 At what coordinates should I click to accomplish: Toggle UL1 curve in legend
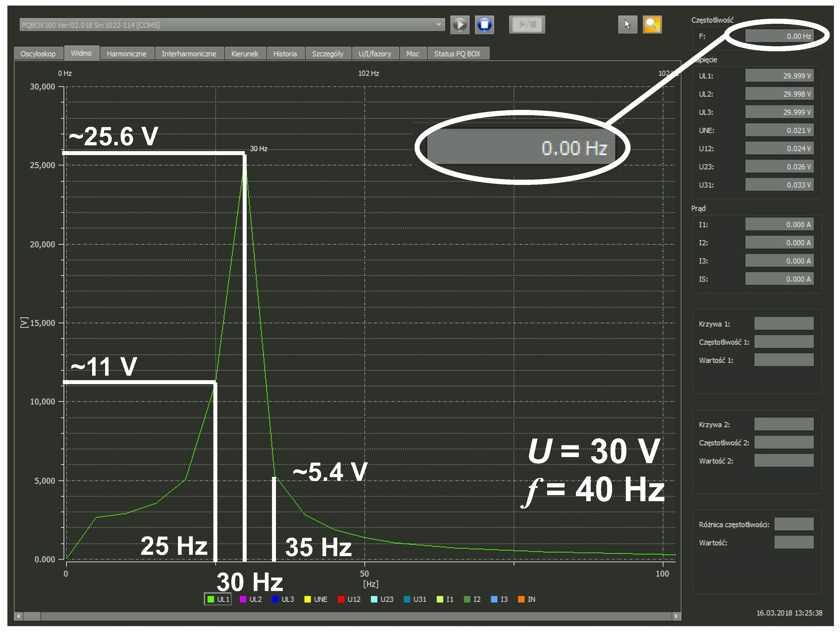point(218,599)
